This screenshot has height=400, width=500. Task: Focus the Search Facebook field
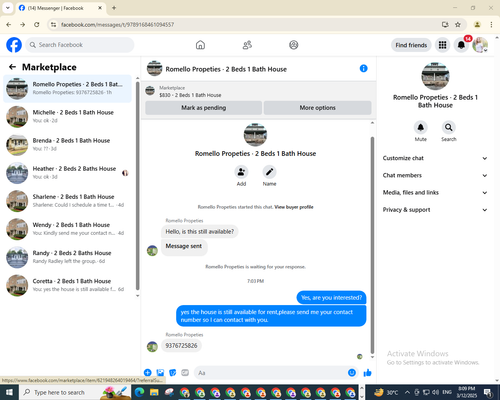tap(80, 45)
